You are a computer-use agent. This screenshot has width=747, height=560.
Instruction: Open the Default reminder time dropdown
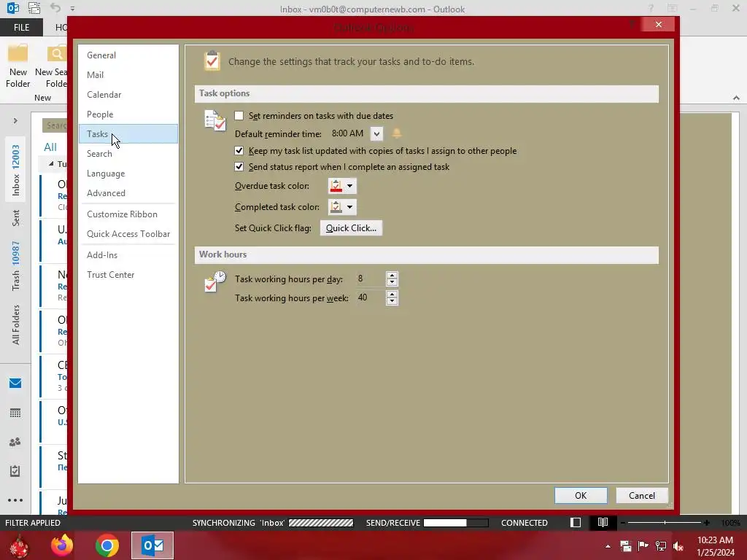click(376, 134)
